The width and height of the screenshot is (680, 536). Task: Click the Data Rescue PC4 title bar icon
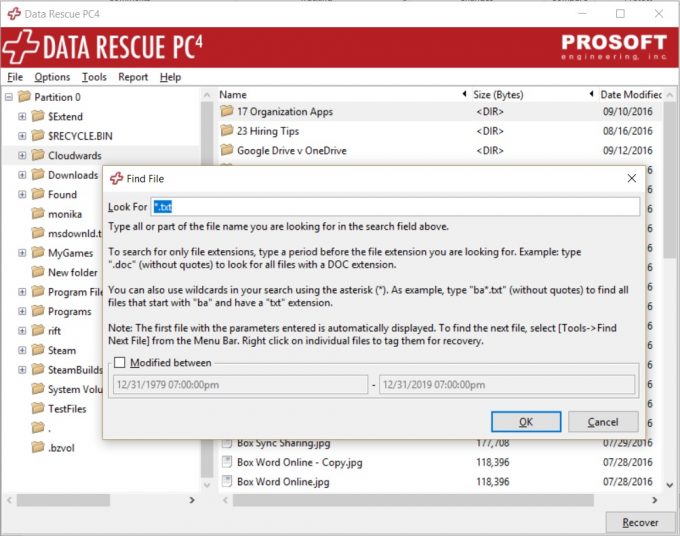click(14, 13)
